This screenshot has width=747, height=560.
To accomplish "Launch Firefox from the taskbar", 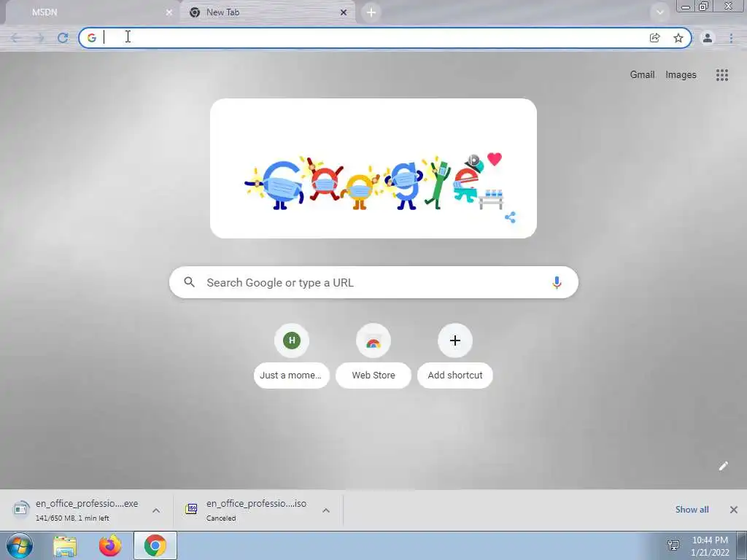I will tap(109, 545).
